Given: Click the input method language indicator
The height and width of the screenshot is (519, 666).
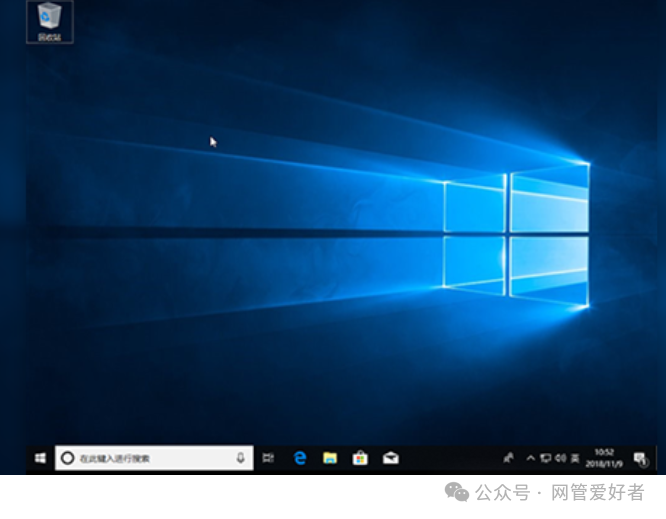Looking at the screenshot, I should point(575,458).
